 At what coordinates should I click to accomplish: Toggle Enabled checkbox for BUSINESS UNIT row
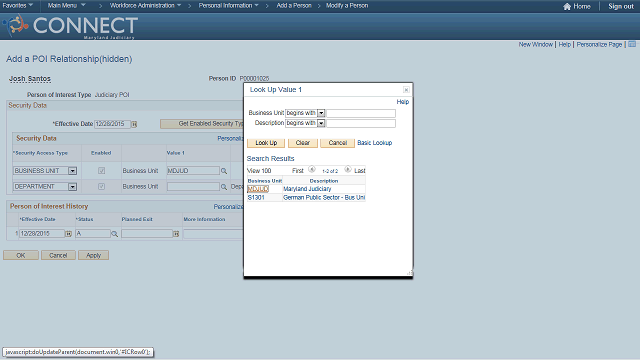(x=101, y=171)
